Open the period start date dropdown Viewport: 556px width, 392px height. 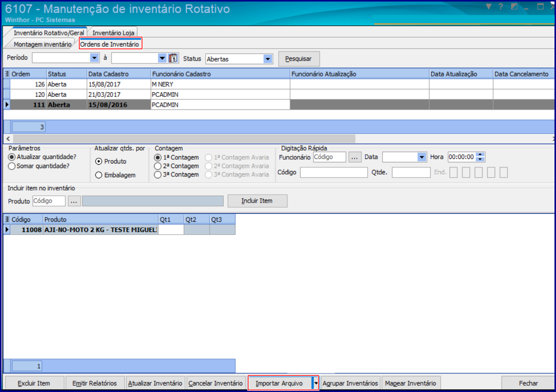coord(95,58)
